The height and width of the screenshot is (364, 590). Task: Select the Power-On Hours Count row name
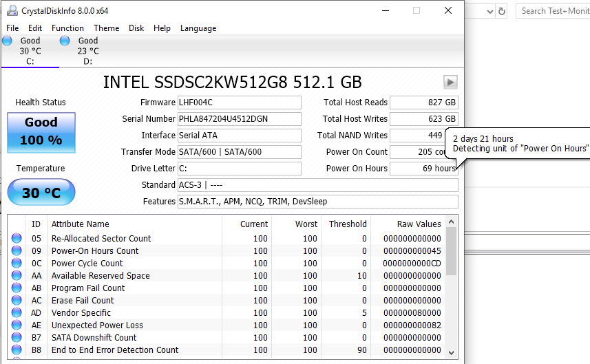[x=95, y=251]
